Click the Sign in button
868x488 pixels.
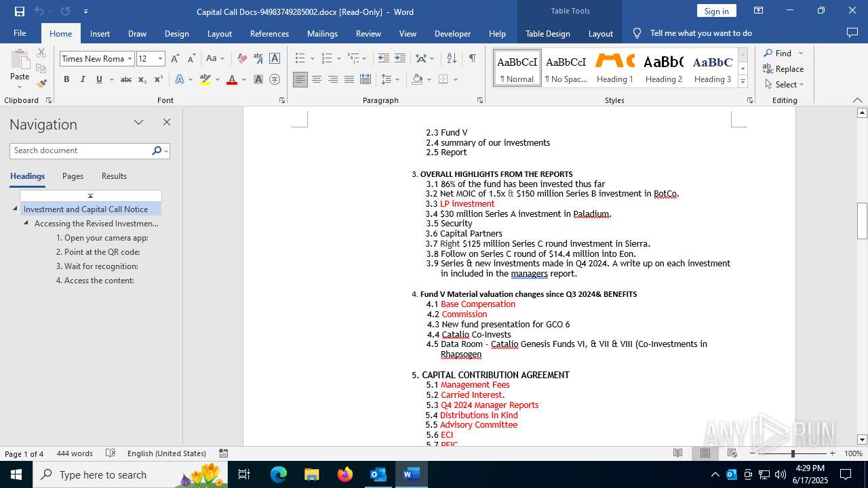click(x=716, y=11)
